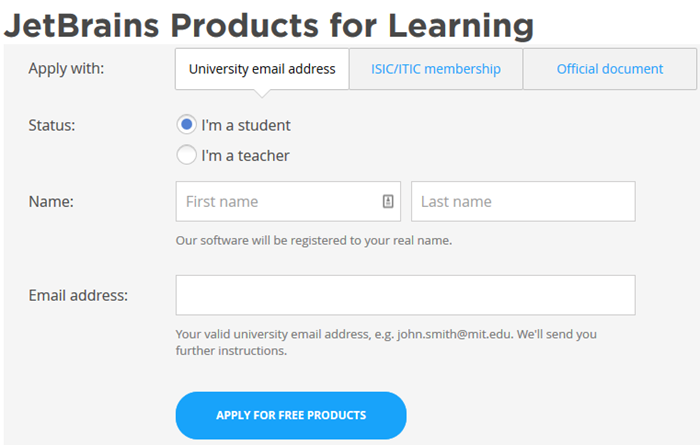Click into the Last name field
This screenshot has height=445, width=700.
pyautogui.click(x=523, y=201)
